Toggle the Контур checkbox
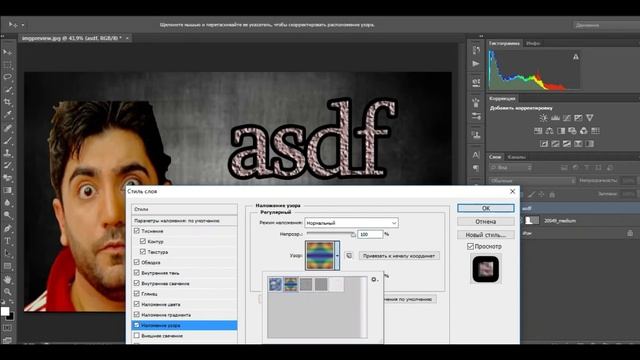 [x=143, y=241]
